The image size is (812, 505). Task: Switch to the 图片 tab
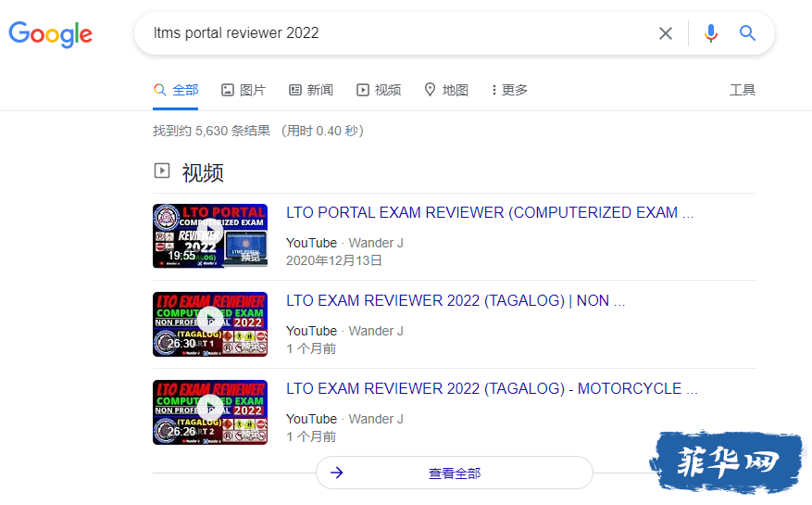point(243,90)
